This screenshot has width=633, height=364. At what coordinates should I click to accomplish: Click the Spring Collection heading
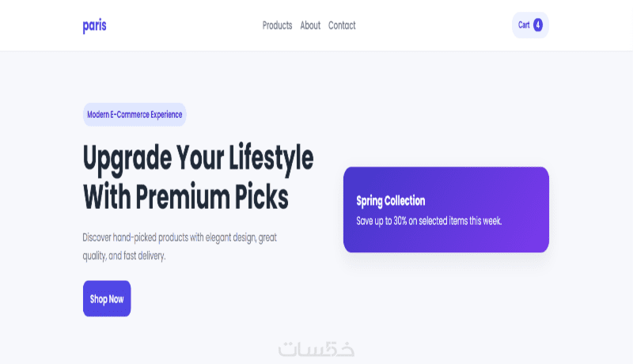click(391, 201)
